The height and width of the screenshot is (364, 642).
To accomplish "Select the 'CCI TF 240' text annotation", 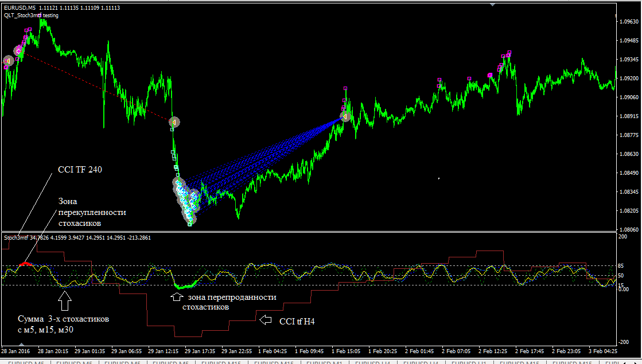I will (80, 170).
